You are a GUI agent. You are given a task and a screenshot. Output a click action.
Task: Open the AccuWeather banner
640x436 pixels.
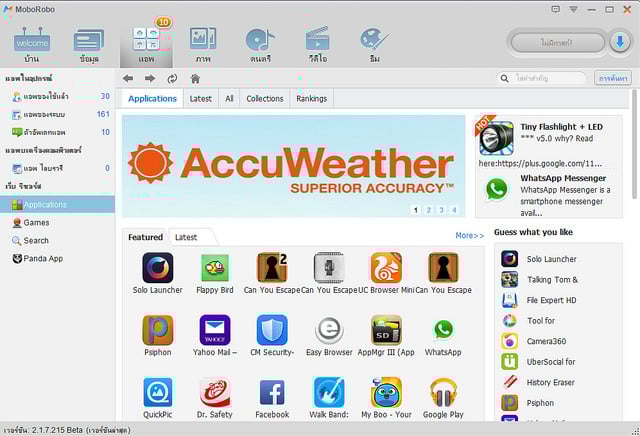pyautogui.click(x=293, y=166)
